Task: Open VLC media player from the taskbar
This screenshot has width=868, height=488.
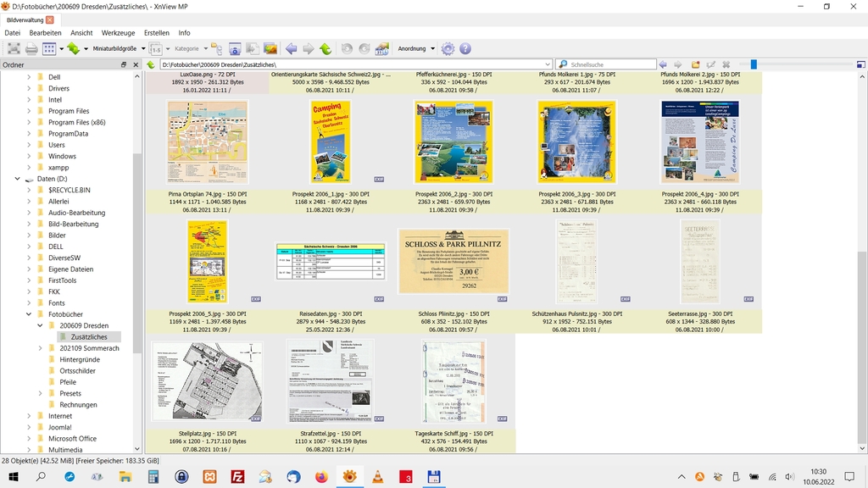Action: [x=377, y=477]
